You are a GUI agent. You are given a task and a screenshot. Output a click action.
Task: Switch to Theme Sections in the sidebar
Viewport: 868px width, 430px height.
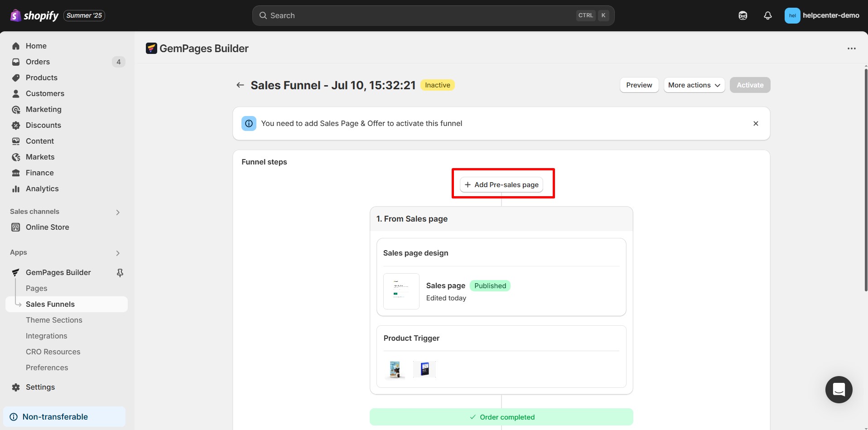tap(54, 320)
